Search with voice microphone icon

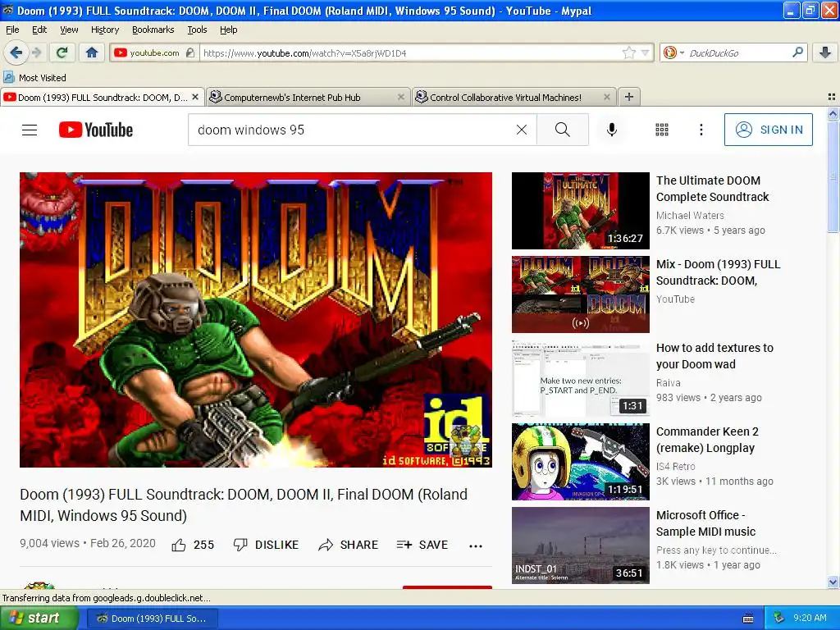tap(611, 130)
